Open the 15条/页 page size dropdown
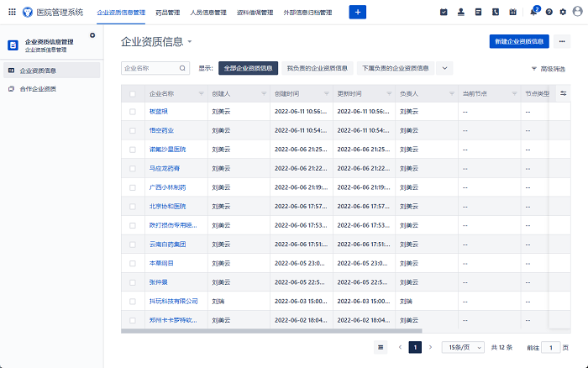This screenshot has height=368, width=588. click(x=463, y=347)
